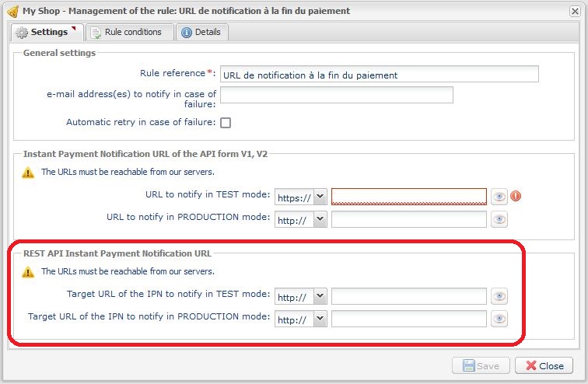Click the Close button at bottom
The height and width of the screenshot is (384, 588).
click(544, 365)
